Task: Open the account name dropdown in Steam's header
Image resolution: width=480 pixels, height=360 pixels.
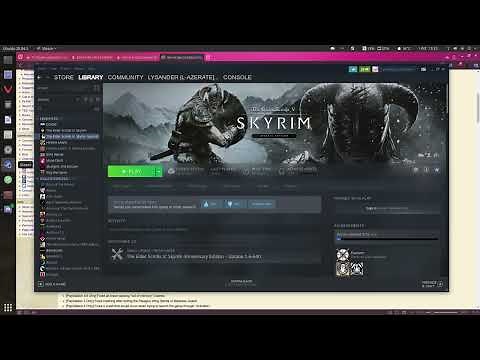Action: pos(399,69)
